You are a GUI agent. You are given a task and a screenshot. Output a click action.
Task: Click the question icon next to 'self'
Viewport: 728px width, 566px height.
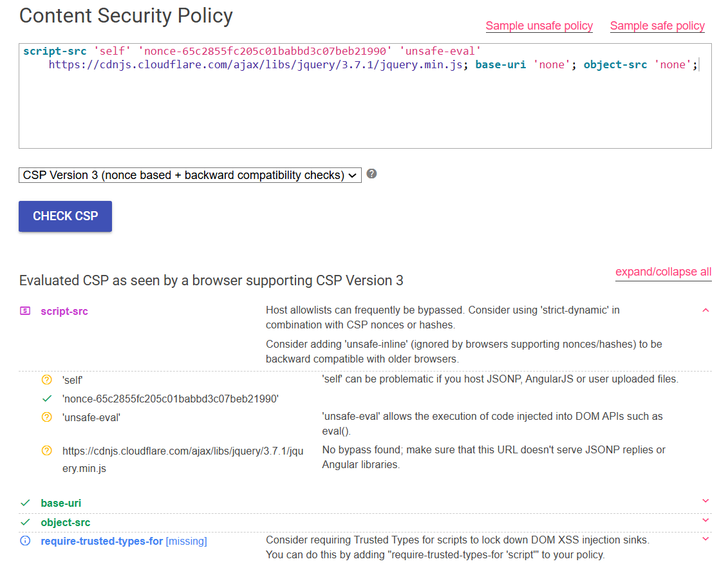point(46,380)
